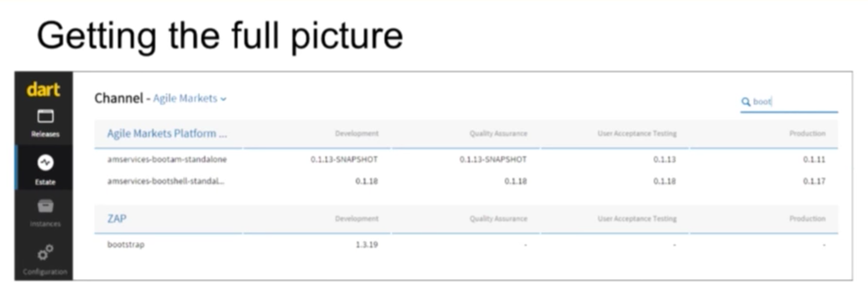Select the amservices-bootam-standalone row

[x=466, y=159]
